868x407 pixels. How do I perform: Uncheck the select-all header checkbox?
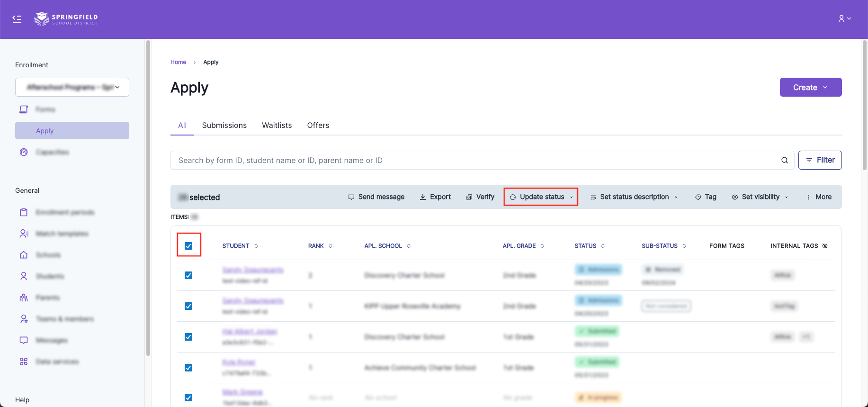coord(188,246)
